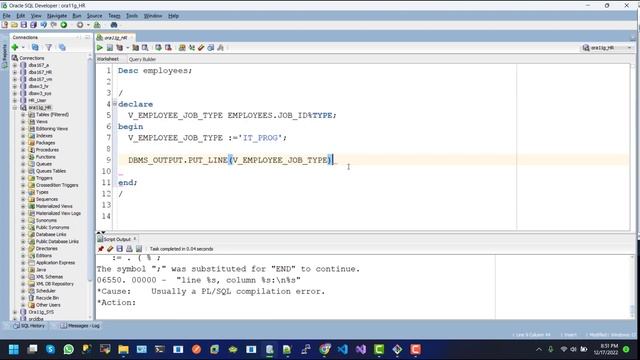
Task: Click the Windows Start button
Action: pyautogui.click(x=13, y=349)
